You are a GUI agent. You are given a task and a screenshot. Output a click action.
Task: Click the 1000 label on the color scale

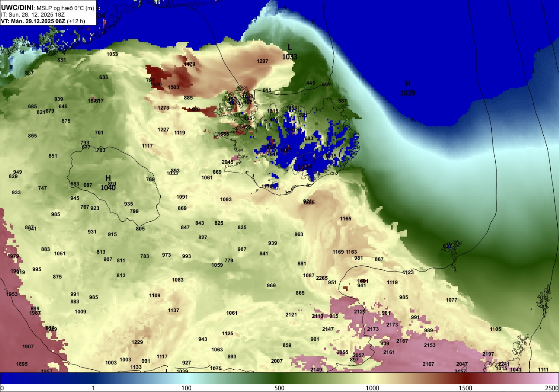[373, 388]
